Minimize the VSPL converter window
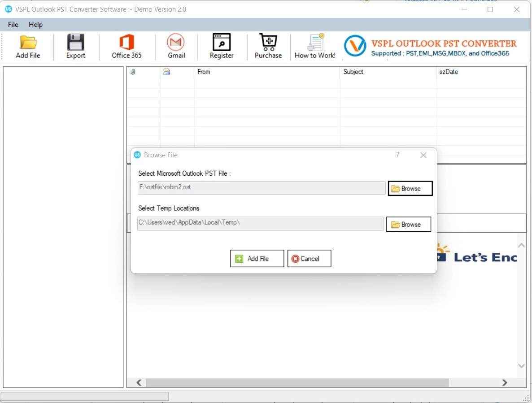Screen dimensions: 532x403 pyautogui.click(x=464, y=9)
